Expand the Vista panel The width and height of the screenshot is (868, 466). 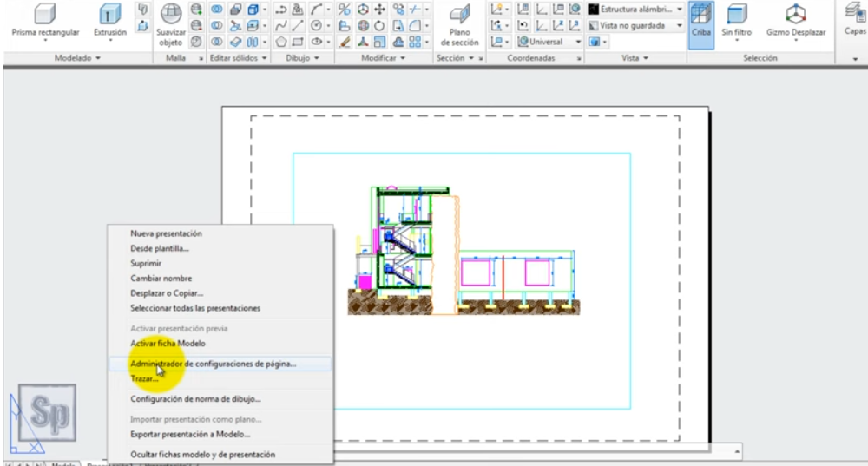(x=635, y=57)
